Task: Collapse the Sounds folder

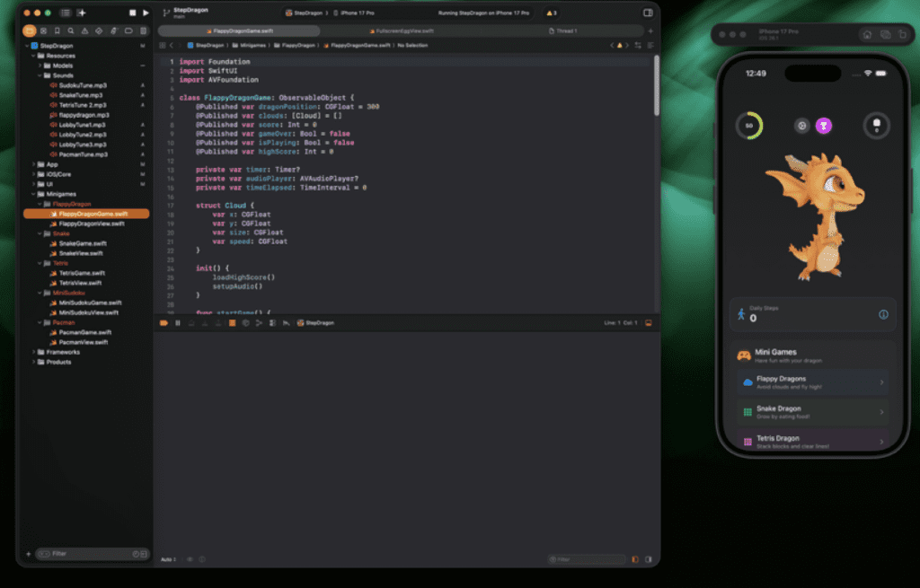Action: [40, 75]
